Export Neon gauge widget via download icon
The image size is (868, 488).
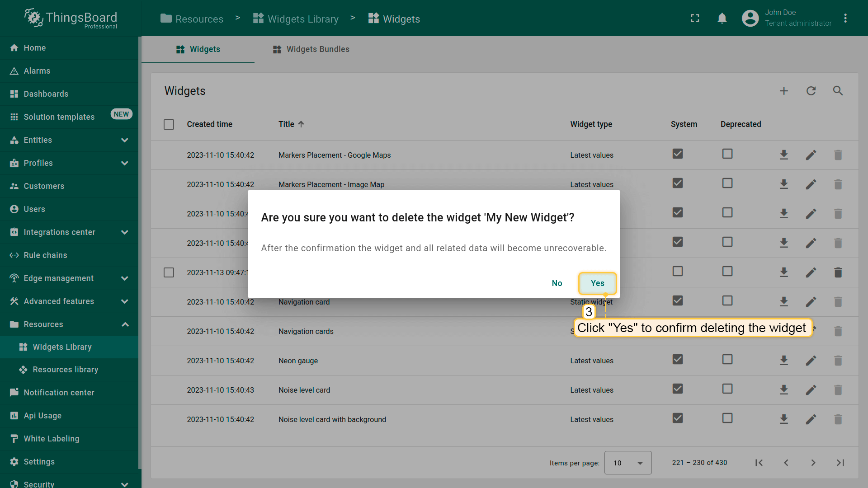point(784,361)
